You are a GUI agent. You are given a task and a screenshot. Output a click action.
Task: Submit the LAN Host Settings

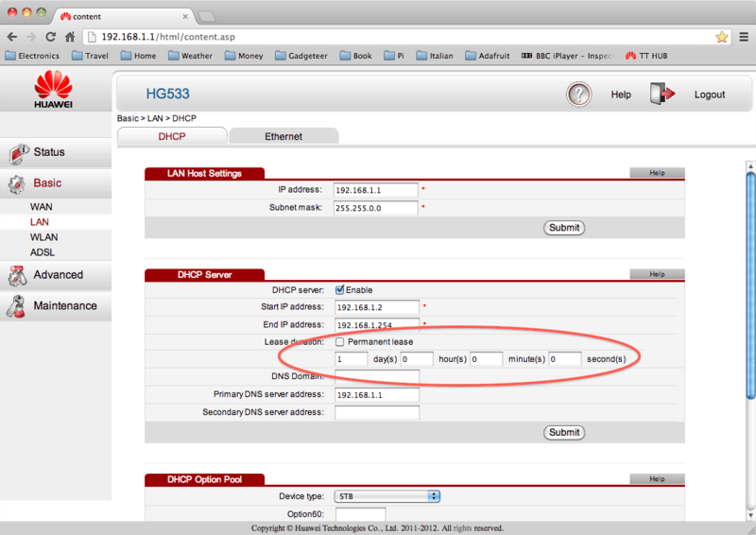[564, 228]
